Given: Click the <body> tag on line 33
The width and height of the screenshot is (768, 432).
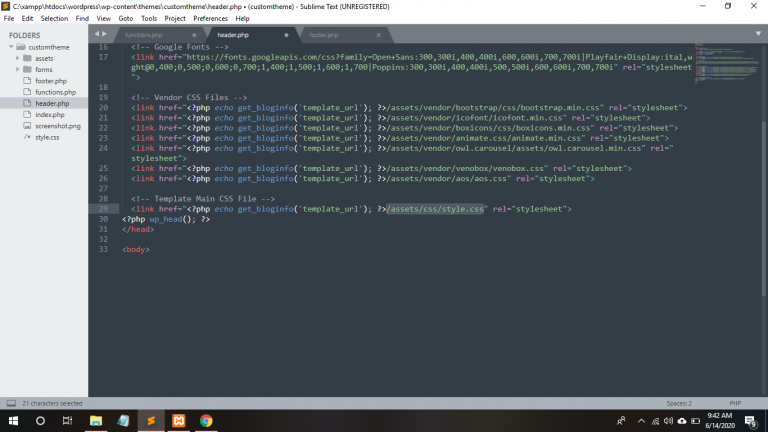Looking at the screenshot, I should click(x=136, y=249).
